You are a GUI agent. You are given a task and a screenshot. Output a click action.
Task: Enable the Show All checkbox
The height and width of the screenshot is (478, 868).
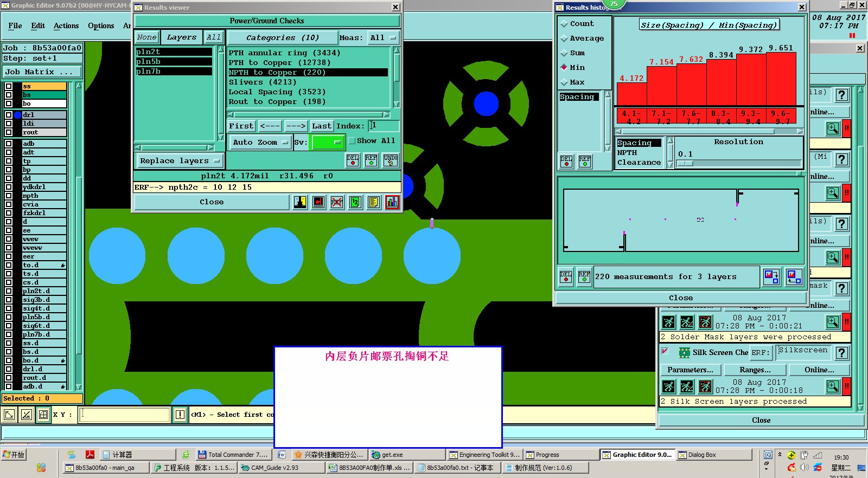(x=352, y=141)
